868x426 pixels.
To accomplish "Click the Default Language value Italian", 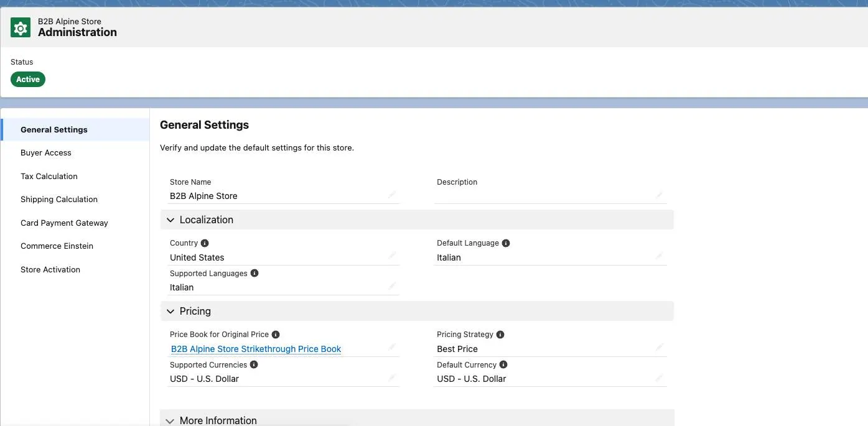I will [449, 257].
